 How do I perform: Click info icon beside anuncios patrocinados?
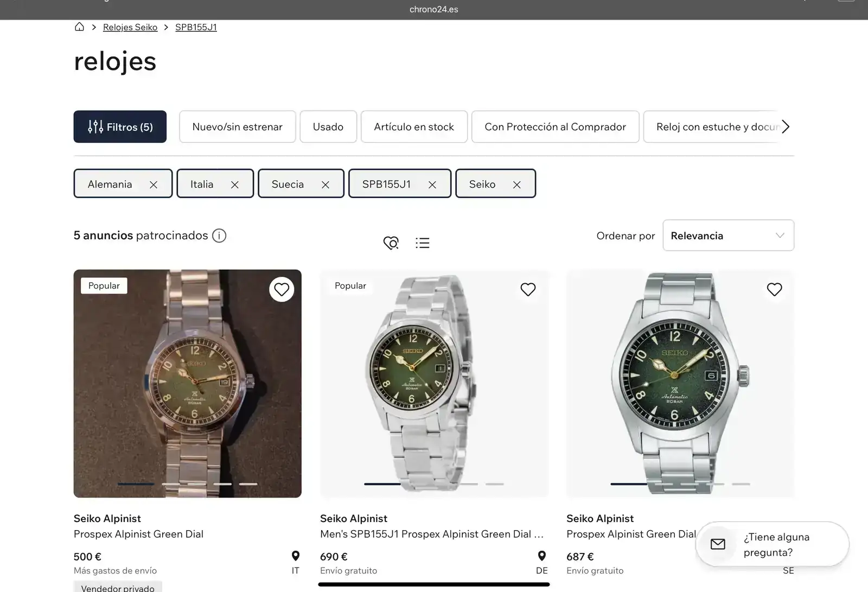[x=219, y=235]
